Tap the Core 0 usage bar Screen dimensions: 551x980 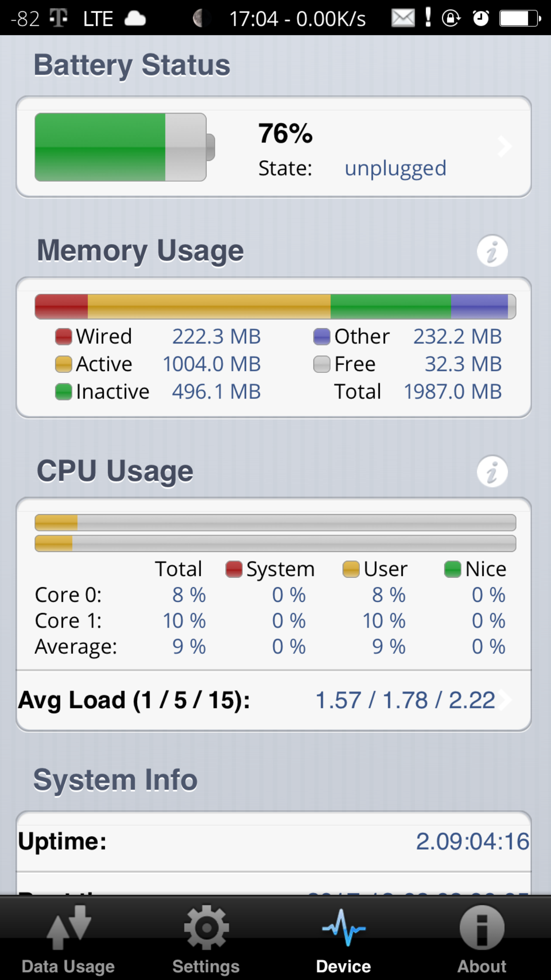pos(275,522)
